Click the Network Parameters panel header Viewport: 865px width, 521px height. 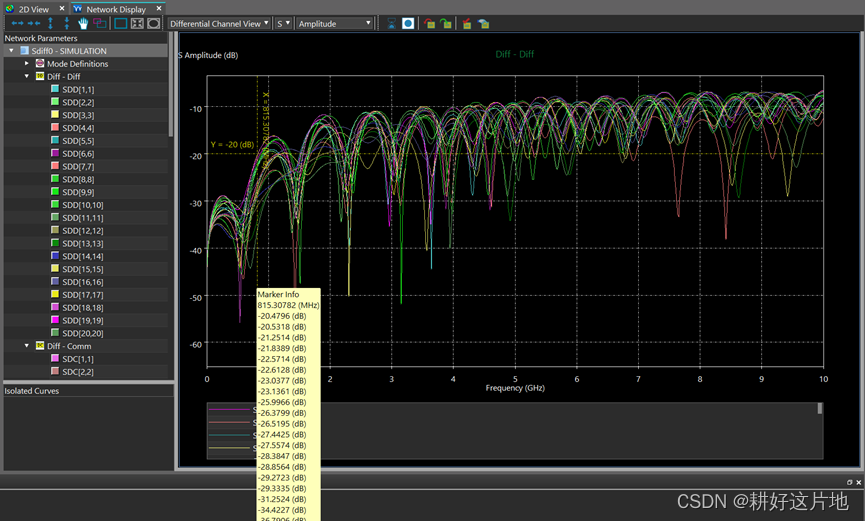pos(85,38)
